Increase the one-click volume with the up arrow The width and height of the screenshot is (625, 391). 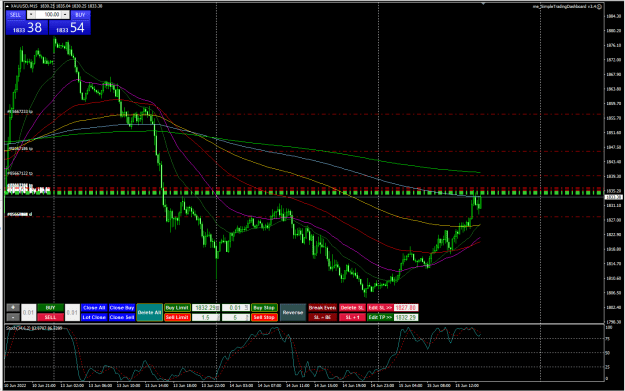pyautogui.click(x=65, y=15)
